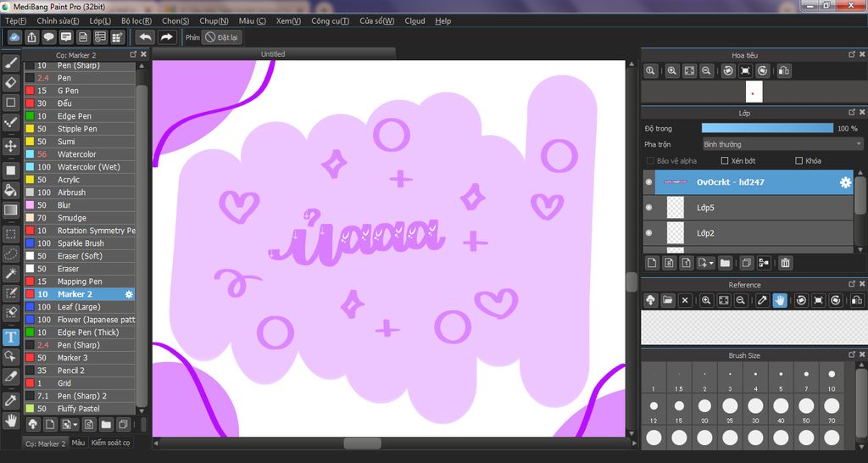Click the Đặt lại reset button
The height and width of the screenshot is (463, 868).
pyautogui.click(x=221, y=37)
